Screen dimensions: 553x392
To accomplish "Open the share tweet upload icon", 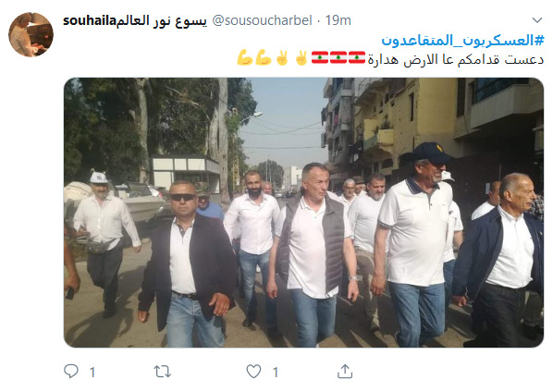I will [x=345, y=372].
